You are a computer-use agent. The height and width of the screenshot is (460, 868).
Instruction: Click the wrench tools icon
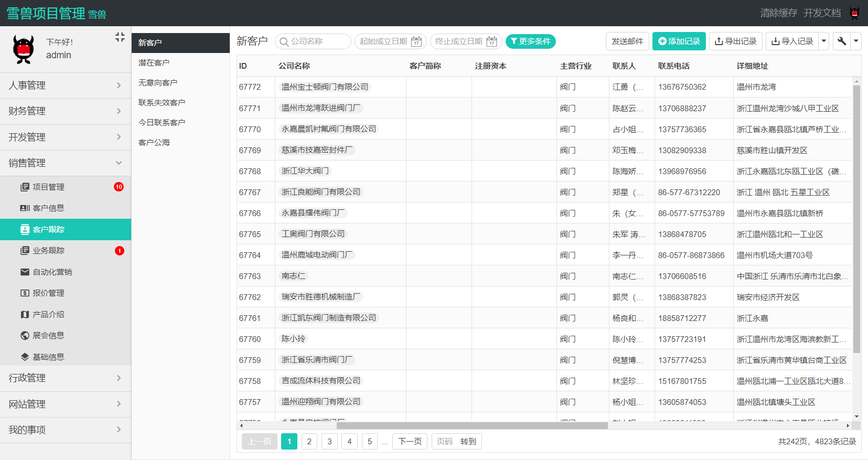pyautogui.click(x=842, y=41)
